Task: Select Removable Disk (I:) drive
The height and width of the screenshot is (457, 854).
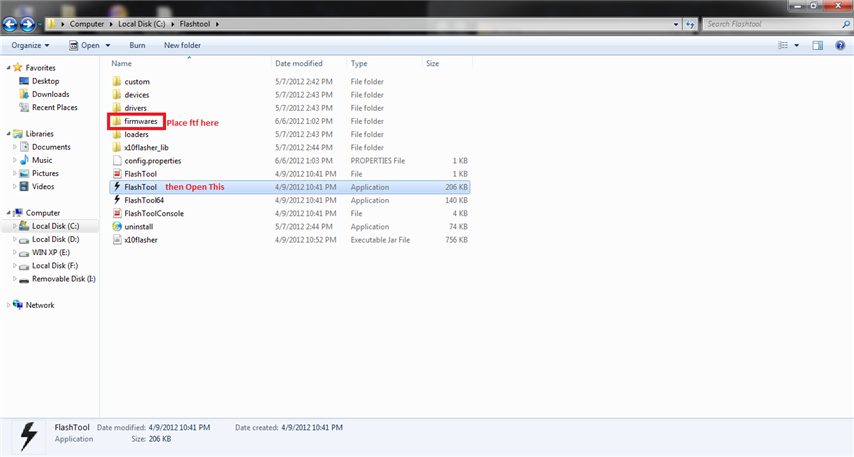Action: coord(64,278)
